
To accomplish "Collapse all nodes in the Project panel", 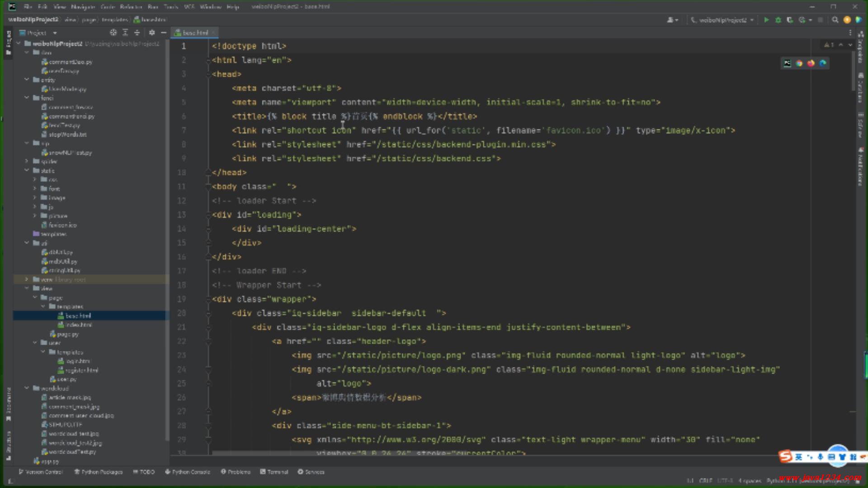I will pos(137,33).
